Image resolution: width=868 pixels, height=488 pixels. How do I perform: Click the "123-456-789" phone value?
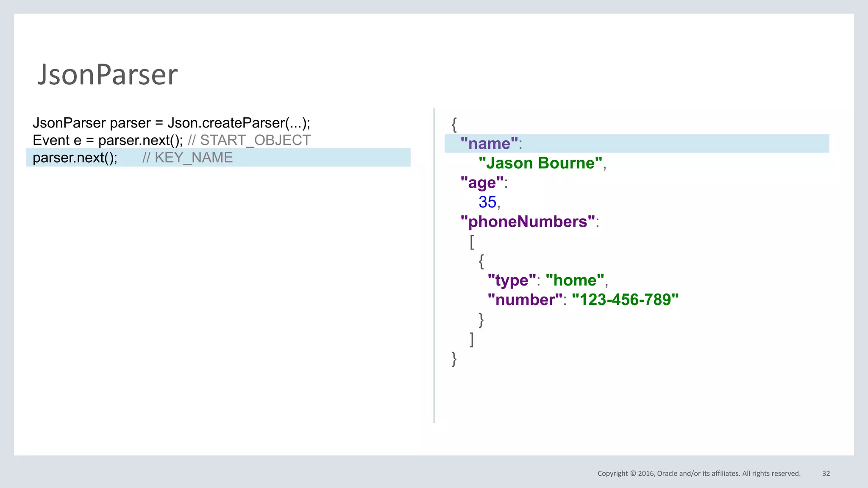(x=625, y=299)
